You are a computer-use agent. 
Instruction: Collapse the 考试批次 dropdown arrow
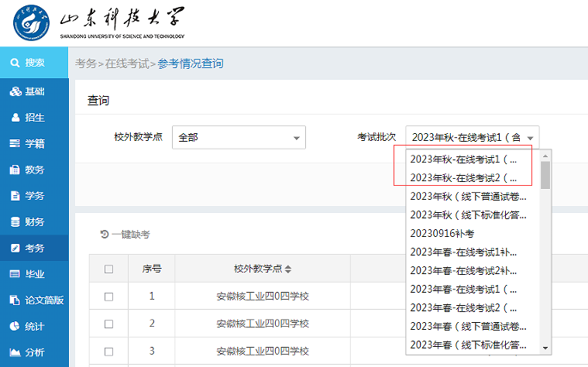click(x=530, y=138)
